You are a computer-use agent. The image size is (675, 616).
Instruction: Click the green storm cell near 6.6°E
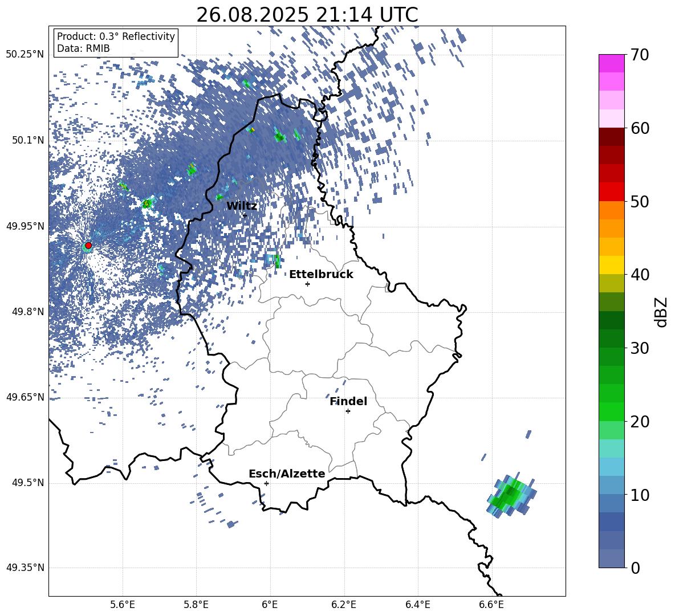(511, 495)
